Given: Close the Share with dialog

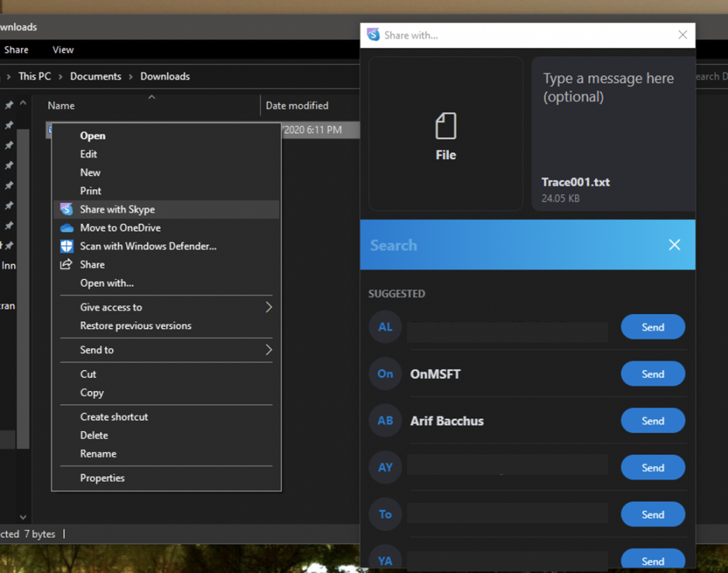Looking at the screenshot, I should click(x=682, y=35).
